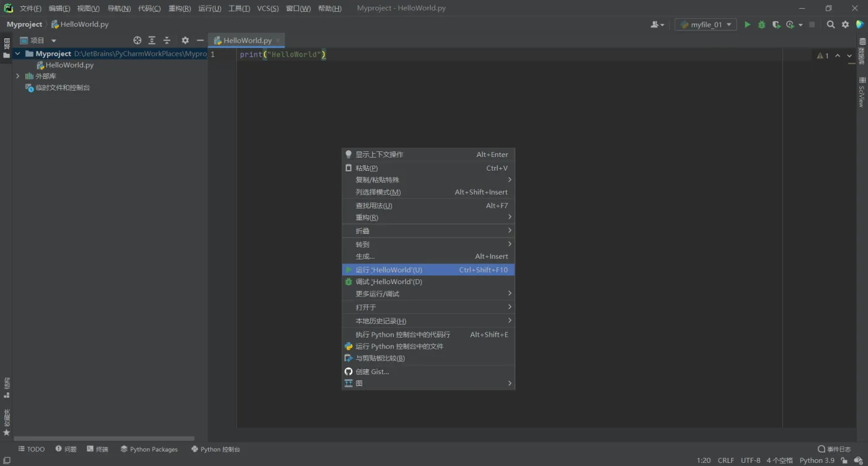Collapse all in project panel
Viewport: 868px width, 466px height.
pos(167,40)
